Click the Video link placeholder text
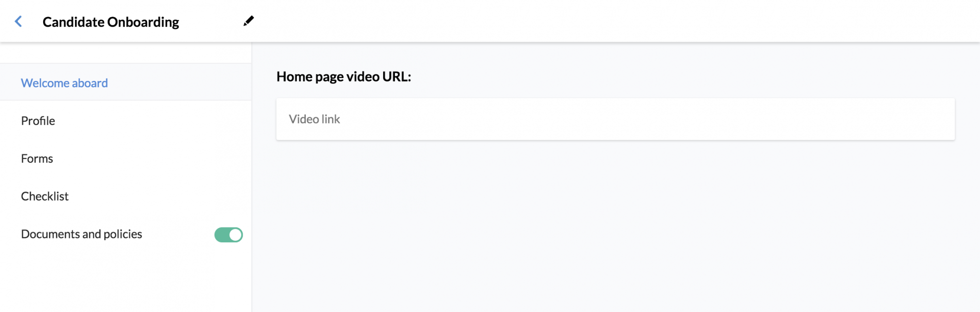Image resolution: width=980 pixels, height=312 pixels. 314,119
